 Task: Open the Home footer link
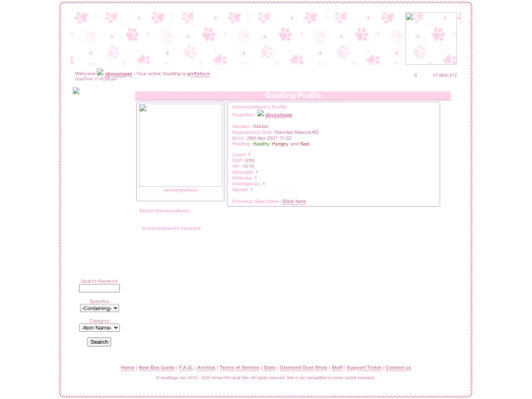tap(127, 367)
